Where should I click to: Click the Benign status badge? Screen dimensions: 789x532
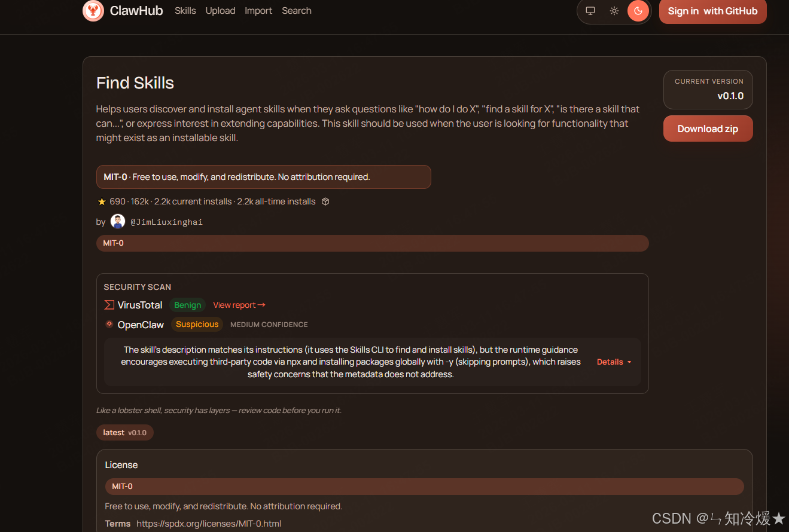(188, 305)
